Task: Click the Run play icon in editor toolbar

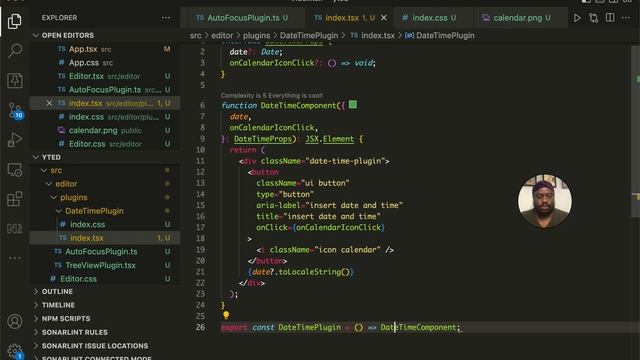Action: [x=577, y=18]
